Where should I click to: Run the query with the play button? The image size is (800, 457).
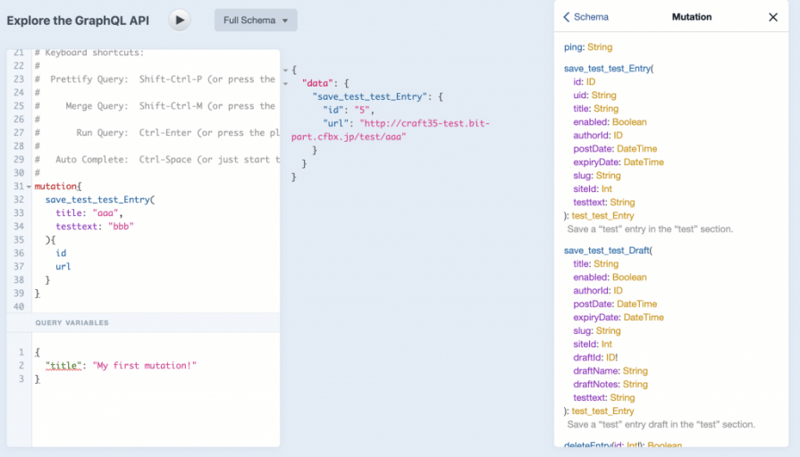click(179, 19)
